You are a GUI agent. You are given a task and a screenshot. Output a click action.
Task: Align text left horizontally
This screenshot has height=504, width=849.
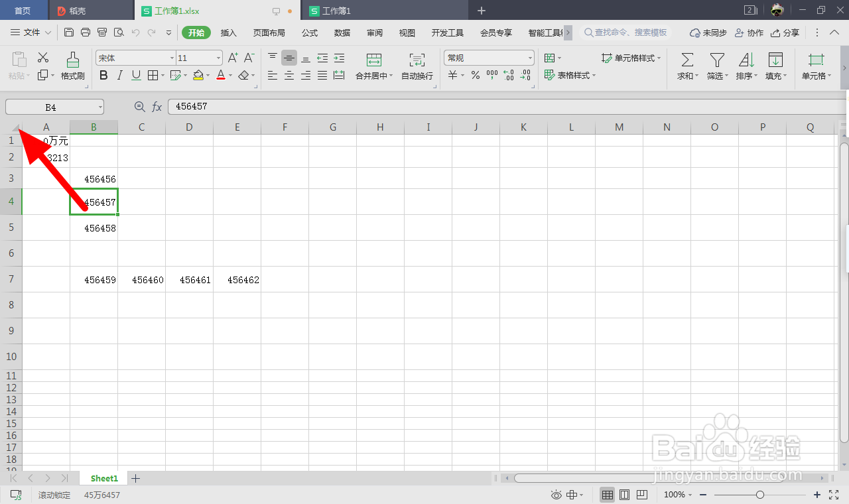click(273, 76)
